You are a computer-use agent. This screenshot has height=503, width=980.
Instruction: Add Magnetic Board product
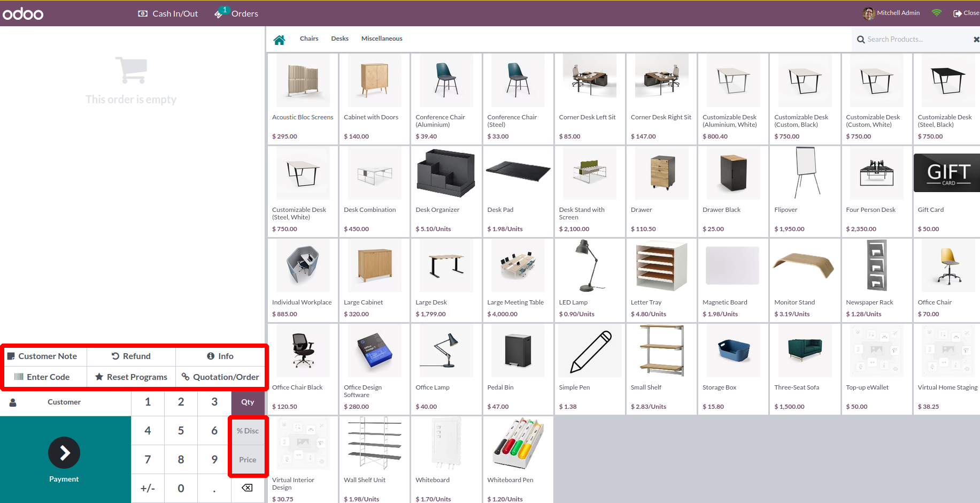click(x=733, y=280)
